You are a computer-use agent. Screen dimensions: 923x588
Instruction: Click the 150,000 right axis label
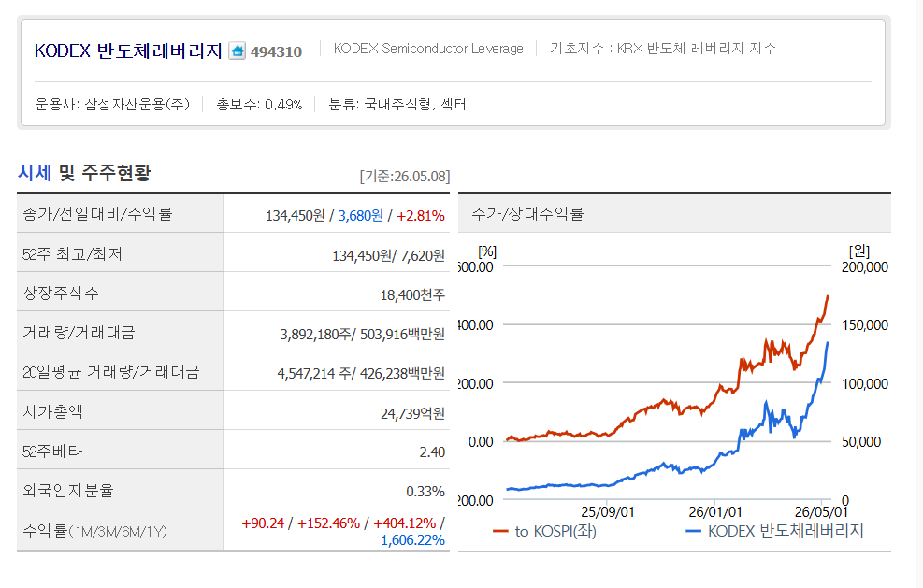[865, 325]
